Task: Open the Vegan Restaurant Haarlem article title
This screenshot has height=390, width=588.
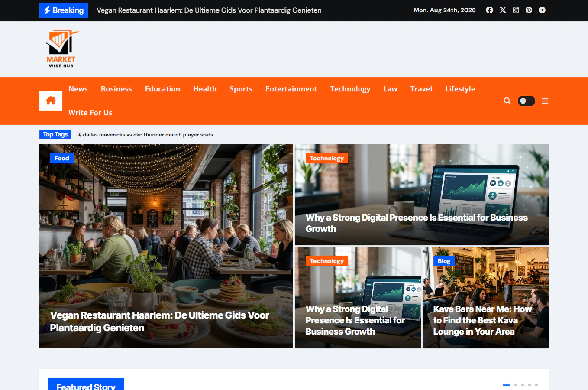Action: point(159,322)
